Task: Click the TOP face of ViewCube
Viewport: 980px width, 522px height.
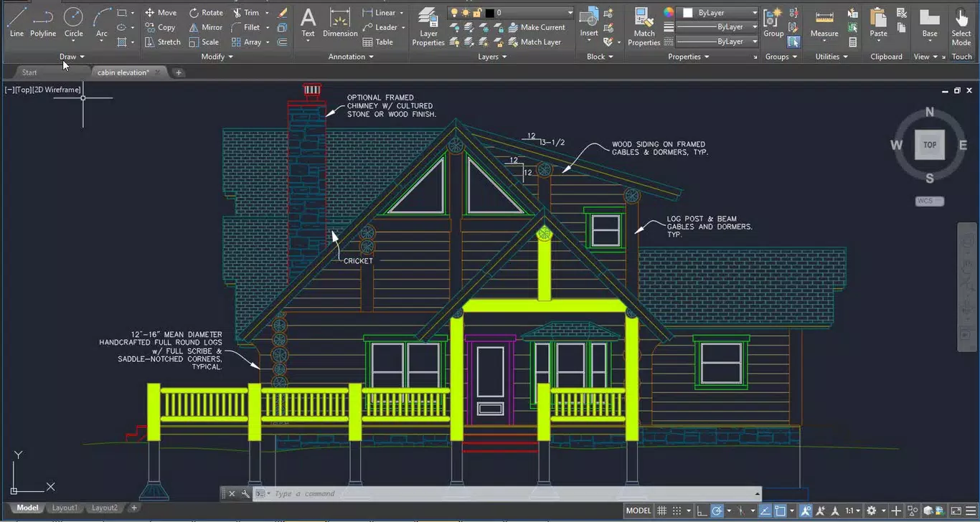Action: pos(930,145)
